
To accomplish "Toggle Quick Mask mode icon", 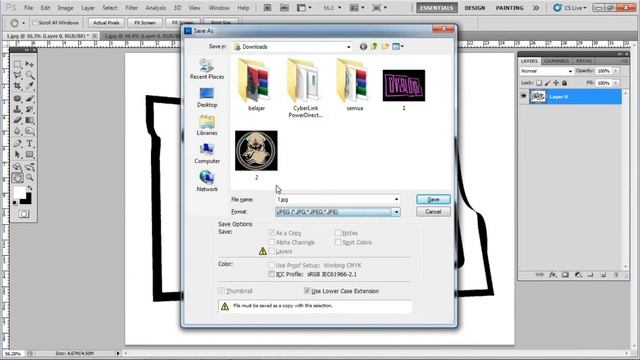I will (24, 214).
